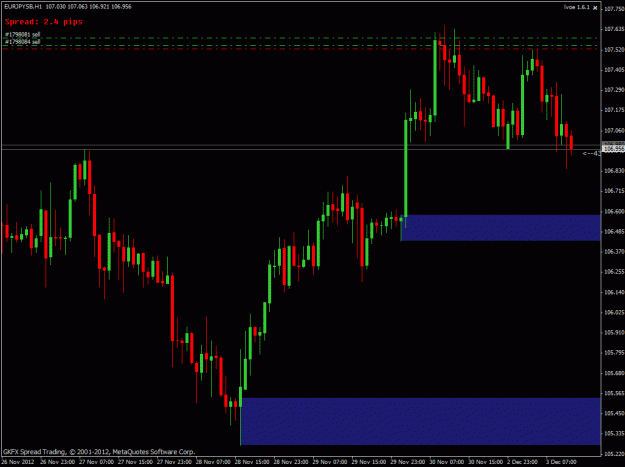
Task: Click the 107.635 price scale value
Action: [614, 29]
